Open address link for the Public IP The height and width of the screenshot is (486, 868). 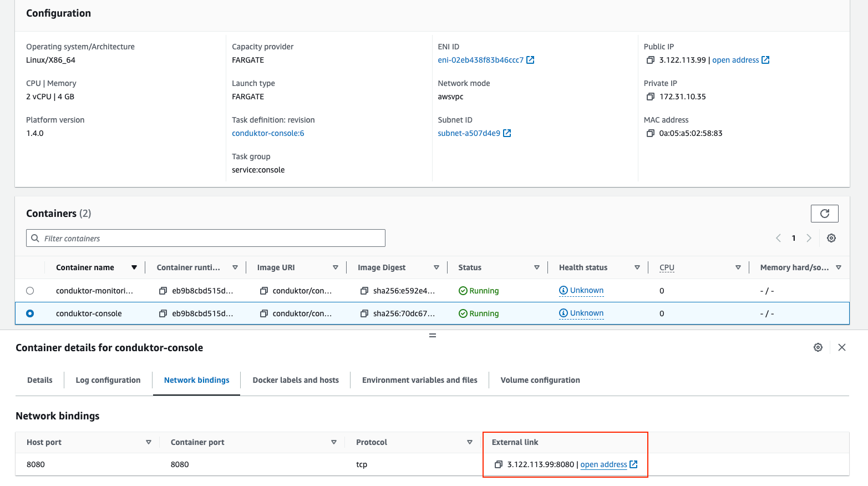tap(737, 59)
